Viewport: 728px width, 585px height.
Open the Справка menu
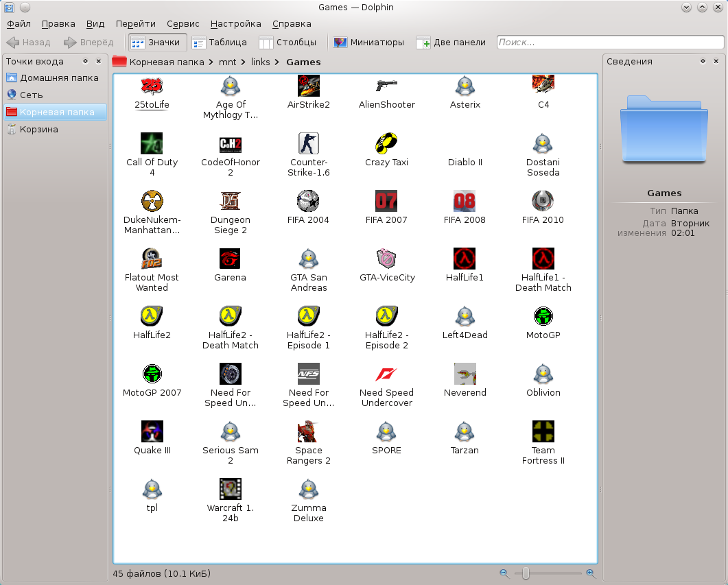click(292, 23)
